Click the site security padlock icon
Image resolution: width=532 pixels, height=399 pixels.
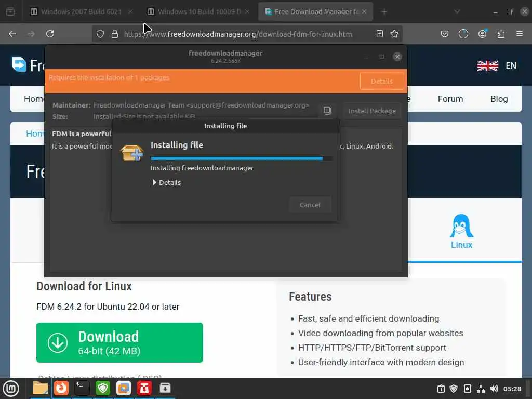click(115, 34)
